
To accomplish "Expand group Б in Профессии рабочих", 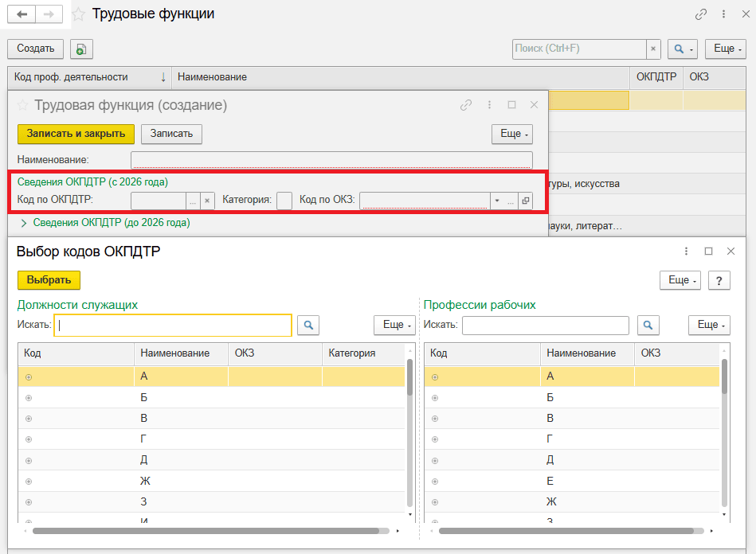I will point(435,397).
